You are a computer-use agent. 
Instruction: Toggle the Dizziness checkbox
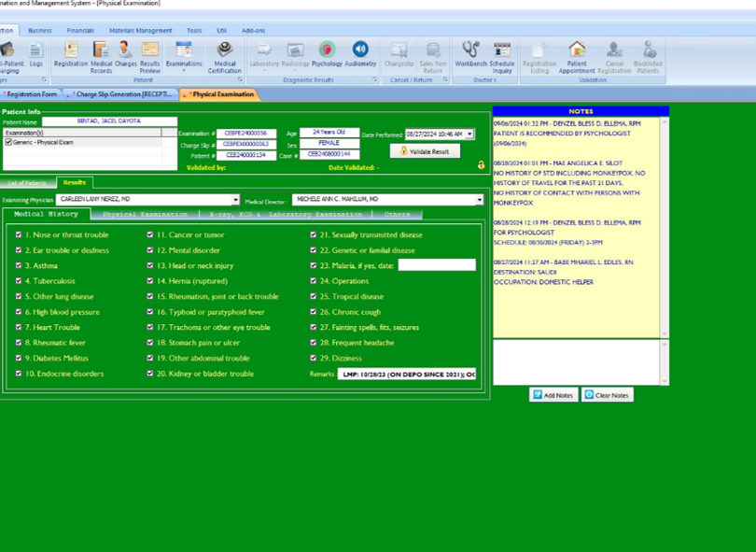point(314,358)
